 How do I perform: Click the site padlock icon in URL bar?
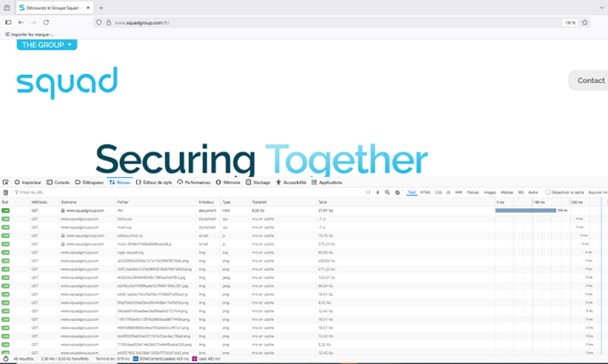point(109,23)
